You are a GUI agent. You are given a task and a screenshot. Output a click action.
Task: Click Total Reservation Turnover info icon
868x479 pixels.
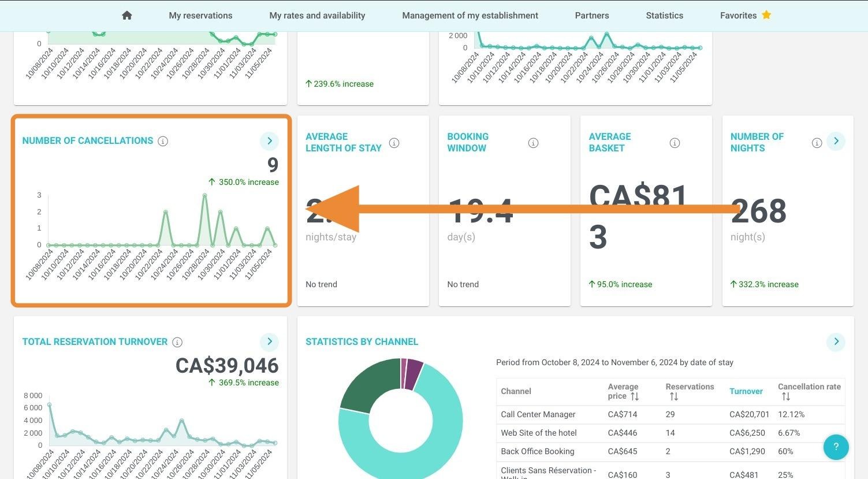click(x=178, y=342)
